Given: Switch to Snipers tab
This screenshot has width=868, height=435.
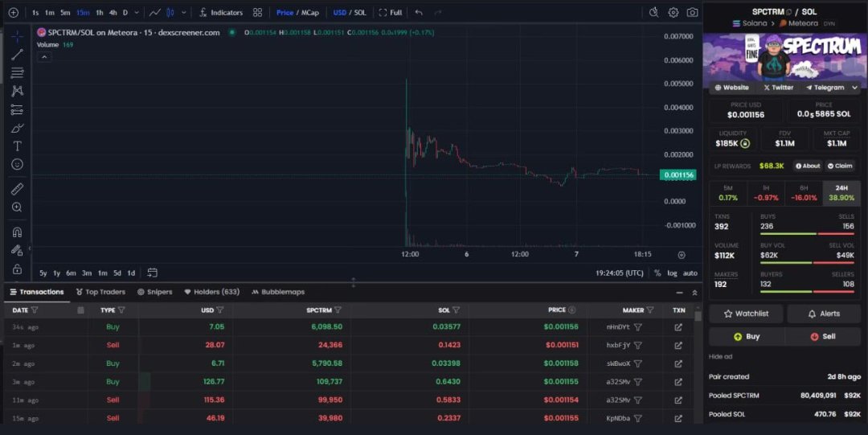Looking at the screenshot, I should click(x=155, y=292).
